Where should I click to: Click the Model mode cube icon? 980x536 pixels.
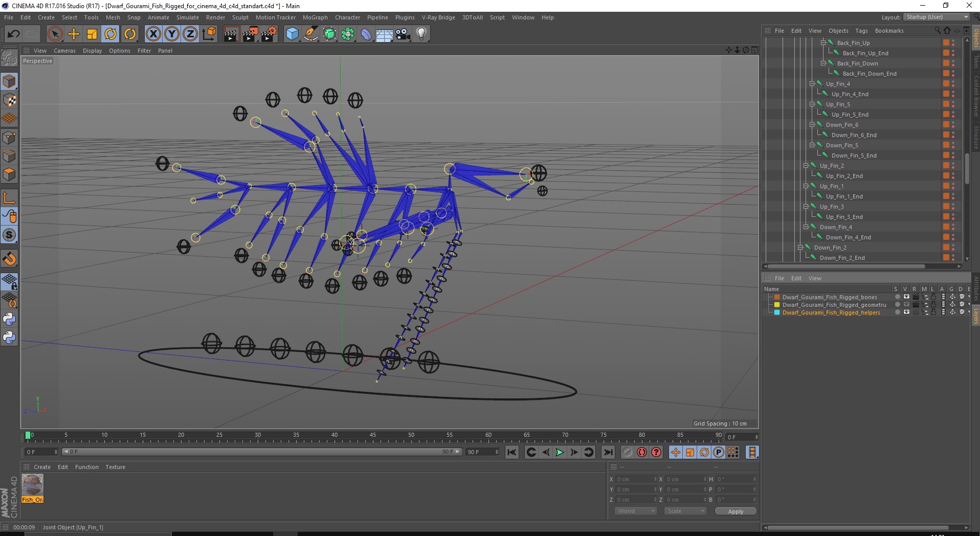click(9, 81)
